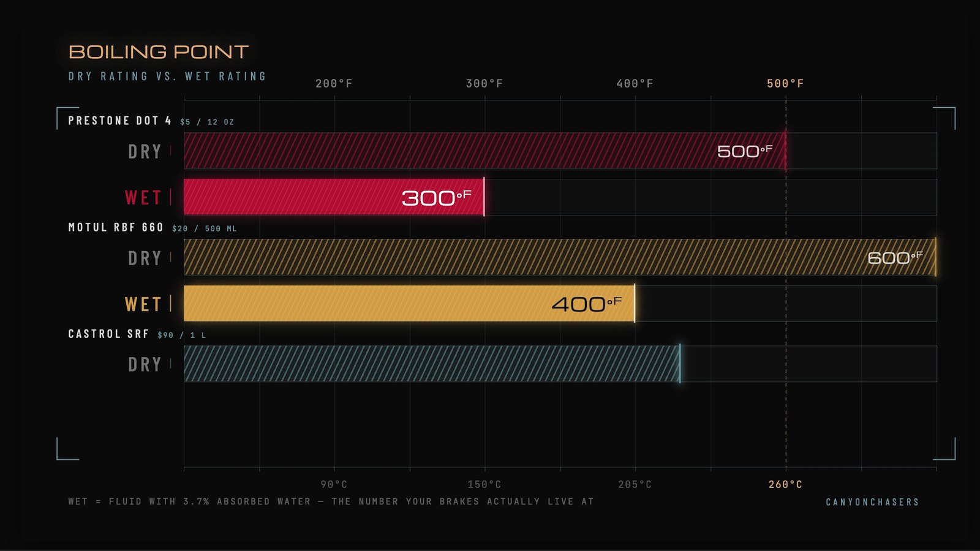Click the 300°F label on the top axis
980x551 pixels.
tap(484, 83)
